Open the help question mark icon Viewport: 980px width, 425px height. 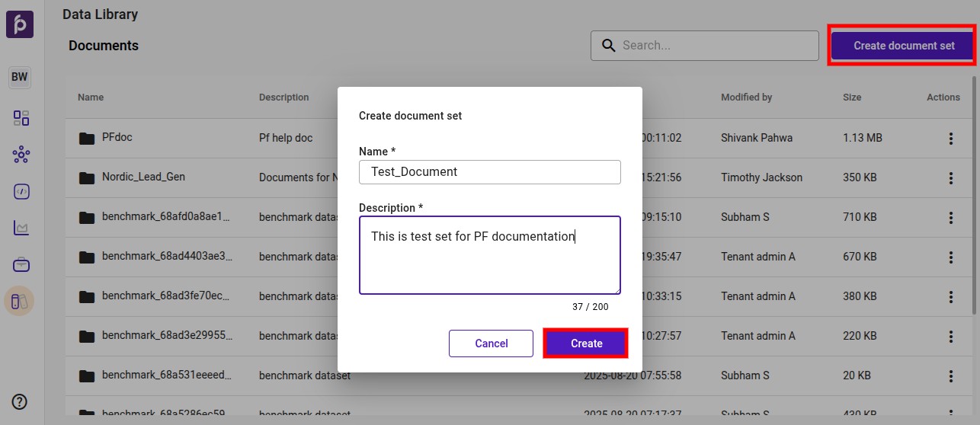[x=20, y=401]
